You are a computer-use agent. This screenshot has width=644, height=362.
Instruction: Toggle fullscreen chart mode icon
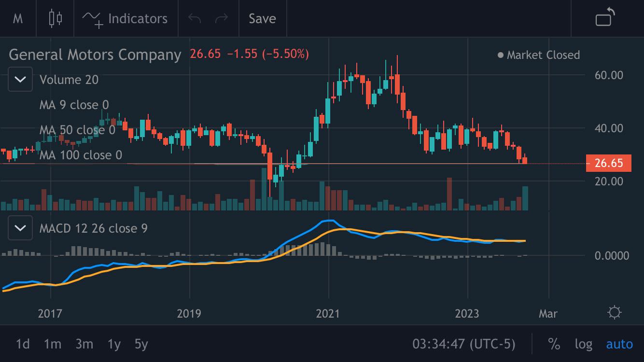click(x=606, y=17)
